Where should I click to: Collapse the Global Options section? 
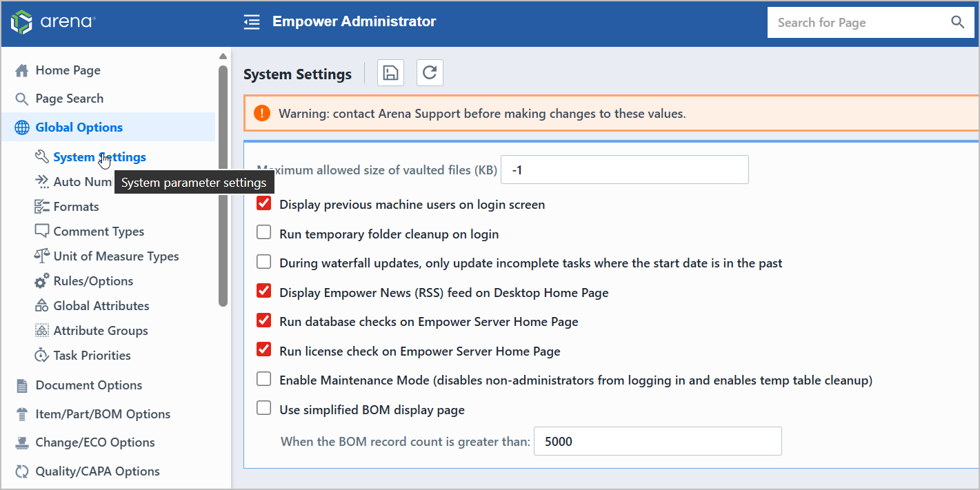[x=79, y=127]
